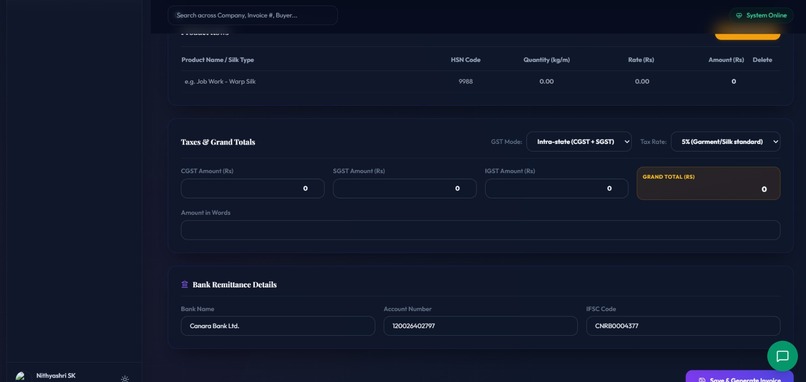Viewport: 806px width, 382px height.
Task: Click the bank icon beside Bank Remittance Details
Action: (x=185, y=284)
